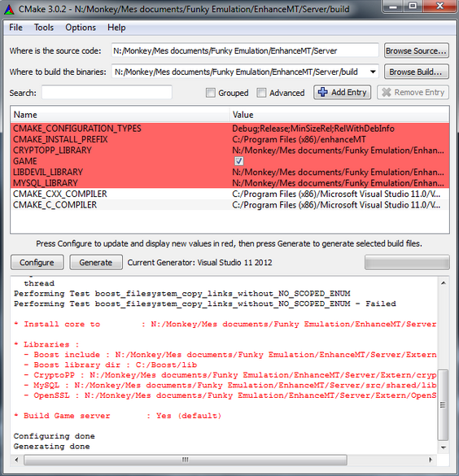Click the Debug;Release;MinSizeRel;RelWithDebInfo value
Viewport: 459px width, 476px height.
click(313, 129)
